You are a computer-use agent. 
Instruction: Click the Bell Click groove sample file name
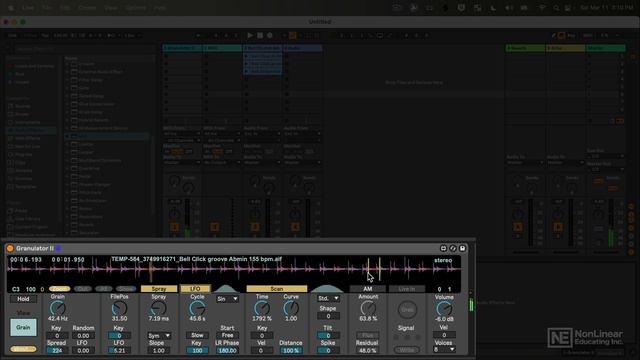coord(196,259)
